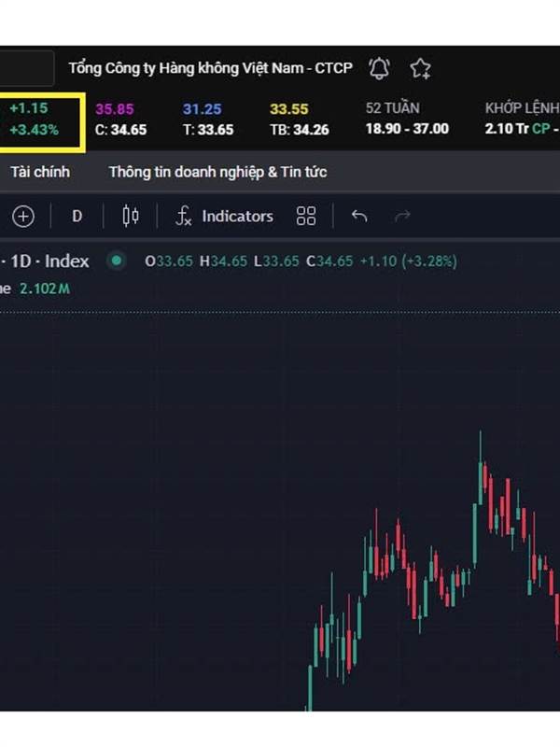
Task: Click the KHỚP LỆNH volume label
Action: (x=523, y=108)
